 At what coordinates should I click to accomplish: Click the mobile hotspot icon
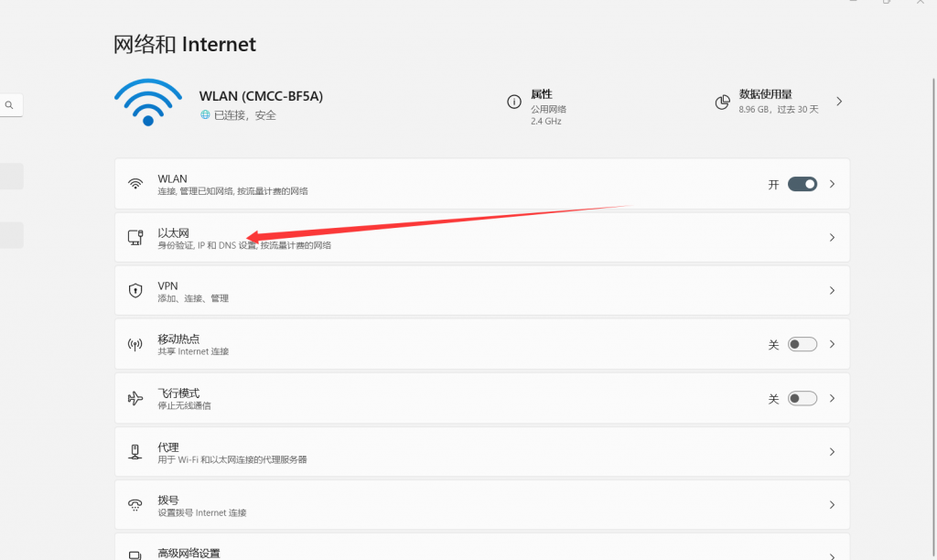[x=135, y=345]
